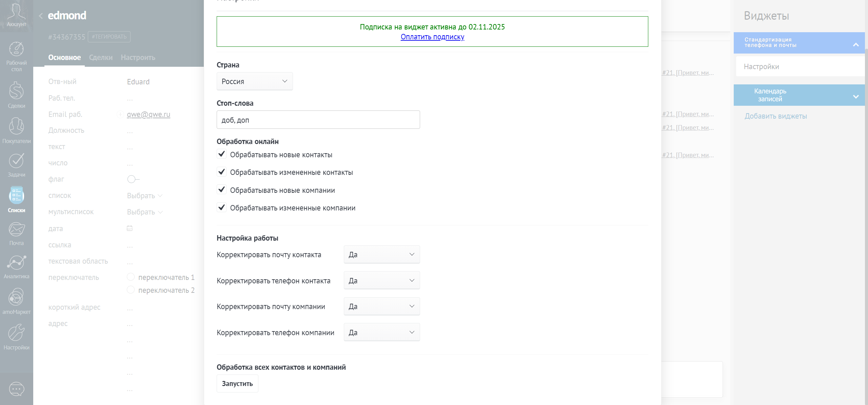The image size is (868, 405).
Task: Switch to the Настроить tab
Action: pyautogui.click(x=138, y=57)
